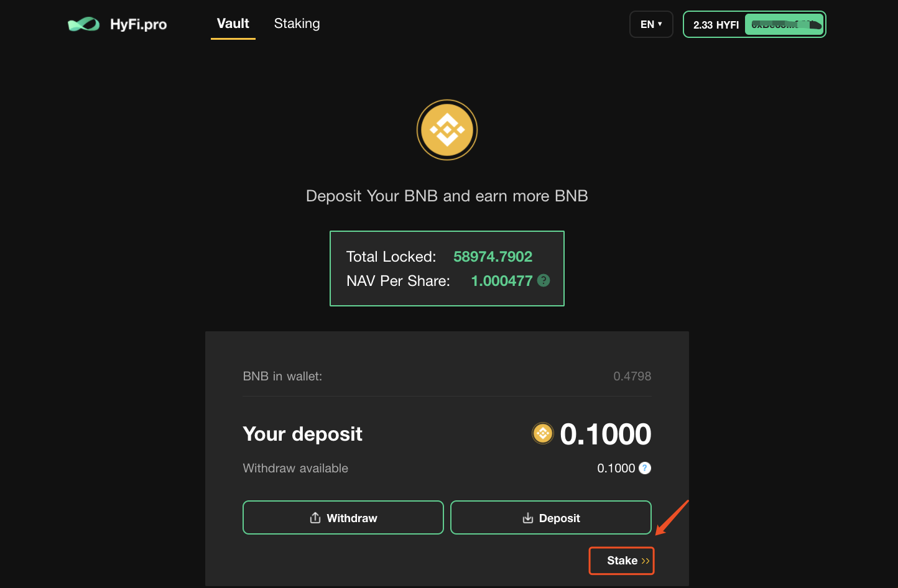Click the Stake link
Image resolution: width=898 pixels, height=588 pixels.
[x=622, y=561]
